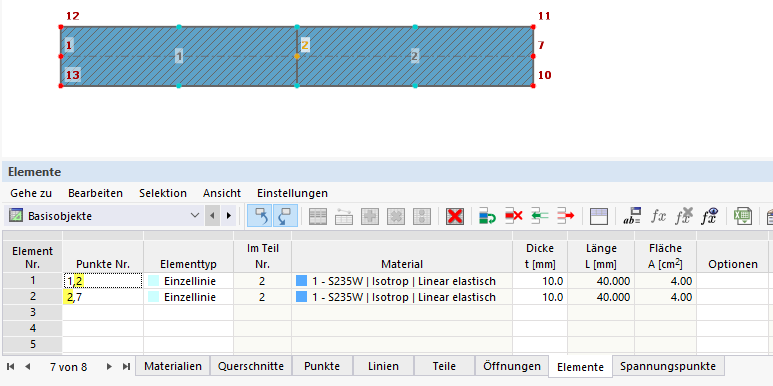Click material color swatch in row 2
Screen dimensions: 773x386
[x=301, y=297]
